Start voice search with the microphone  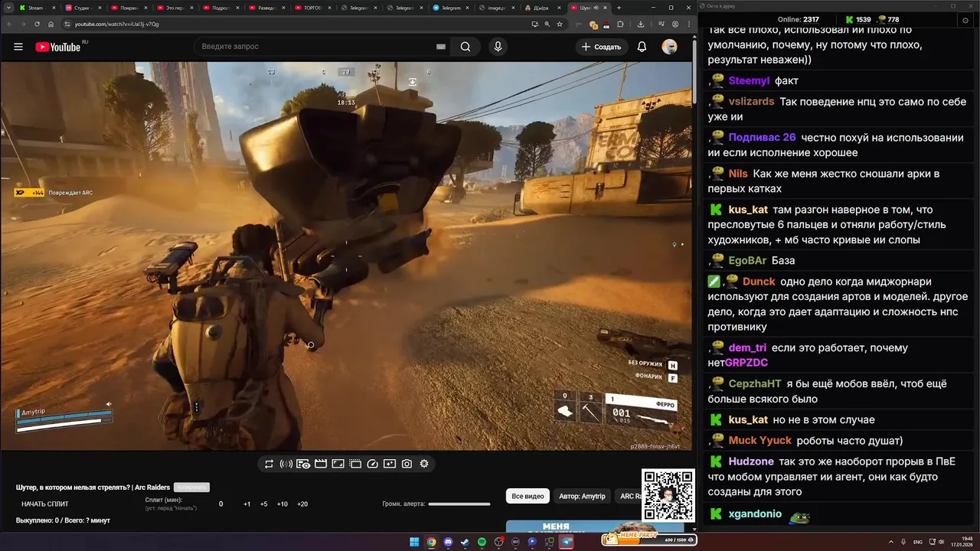498,47
